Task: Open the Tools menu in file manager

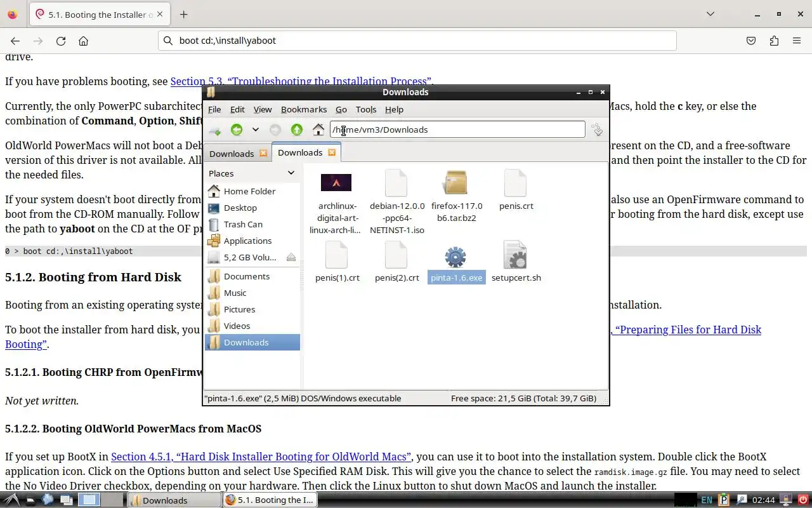Action: (x=366, y=109)
